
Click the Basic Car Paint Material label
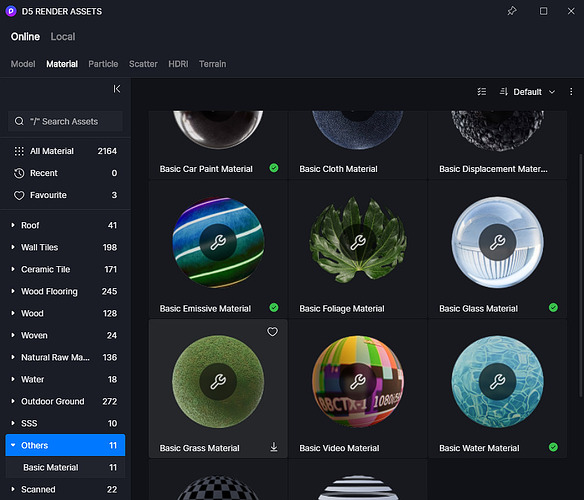pos(206,169)
